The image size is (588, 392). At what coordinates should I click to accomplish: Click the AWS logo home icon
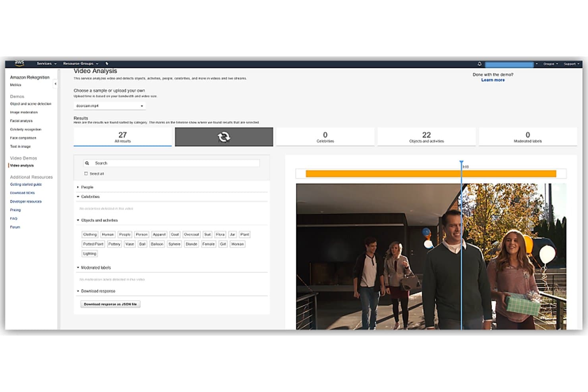[x=19, y=63]
